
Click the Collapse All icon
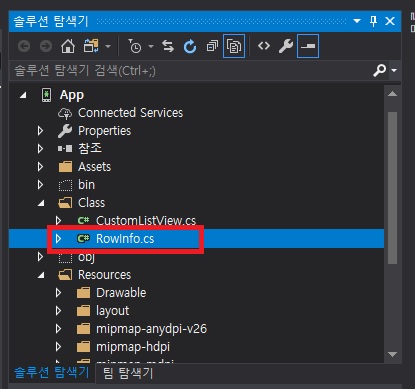coord(212,46)
